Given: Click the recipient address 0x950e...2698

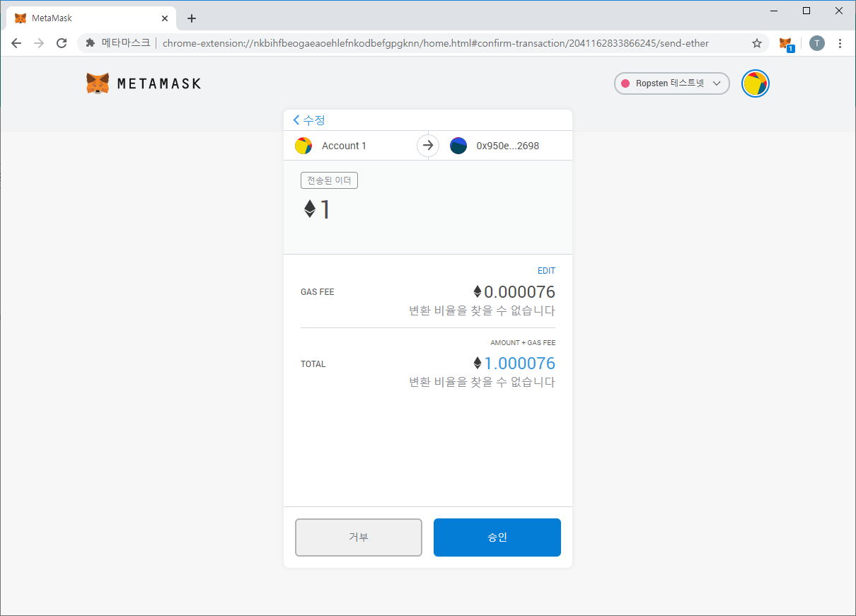Looking at the screenshot, I should coord(508,146).
